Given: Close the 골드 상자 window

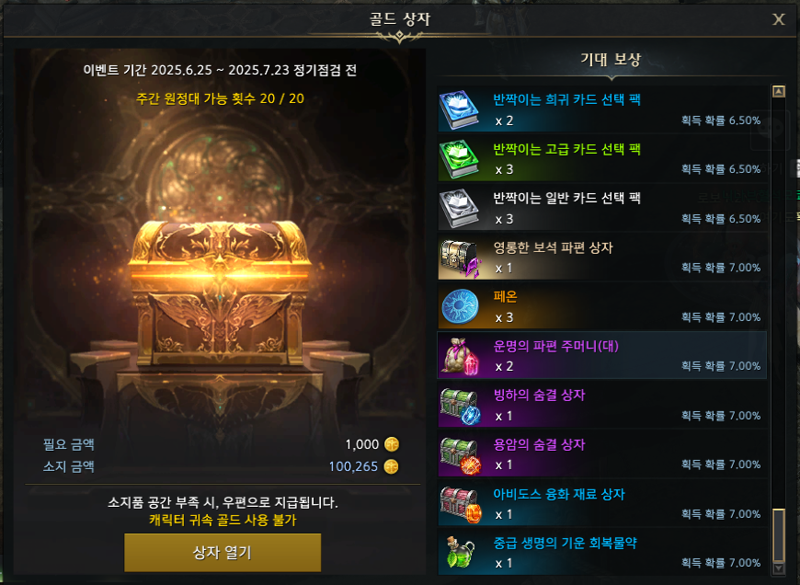Looking at the screenshot, I should (778, 19).
